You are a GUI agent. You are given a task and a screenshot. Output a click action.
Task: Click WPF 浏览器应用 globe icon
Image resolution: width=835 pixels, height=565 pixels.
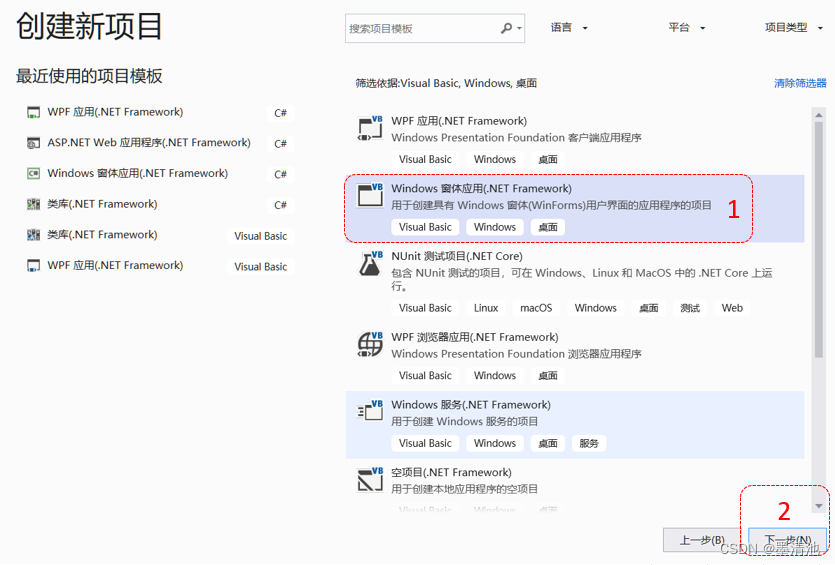[x=370, y=344]
